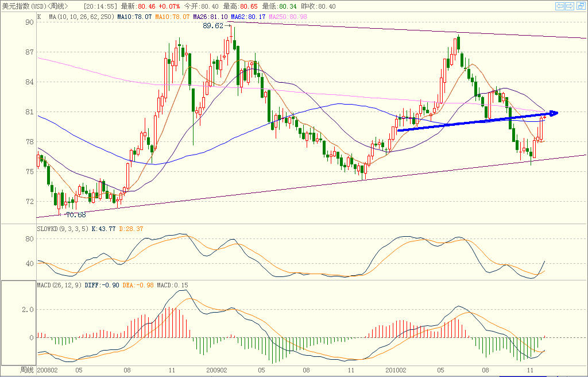This screenshot has width=588, height=377.
Task: Click the right arrow navigation icon
Action: click(570, 6)
